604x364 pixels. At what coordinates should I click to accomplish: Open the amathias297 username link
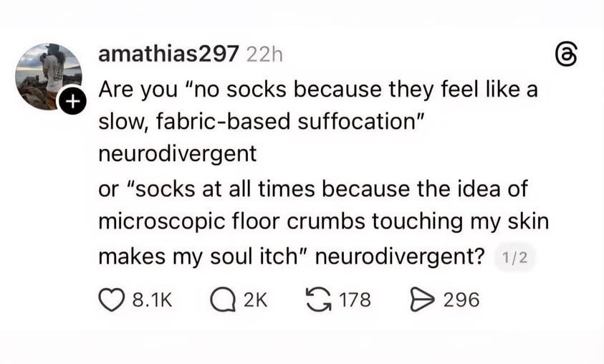click(168, 54)
